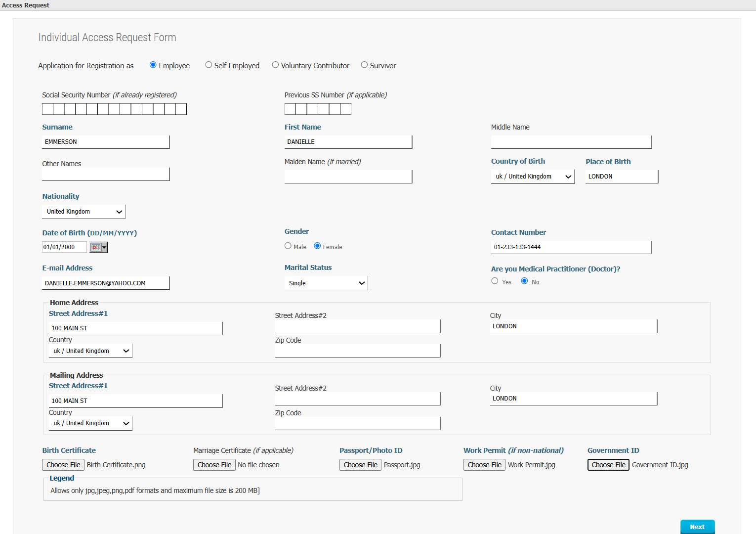Image resolution: width=756 pixels, height=534 pixels.
Task: Click the Middle Name input field
Action: pos(571,142)
